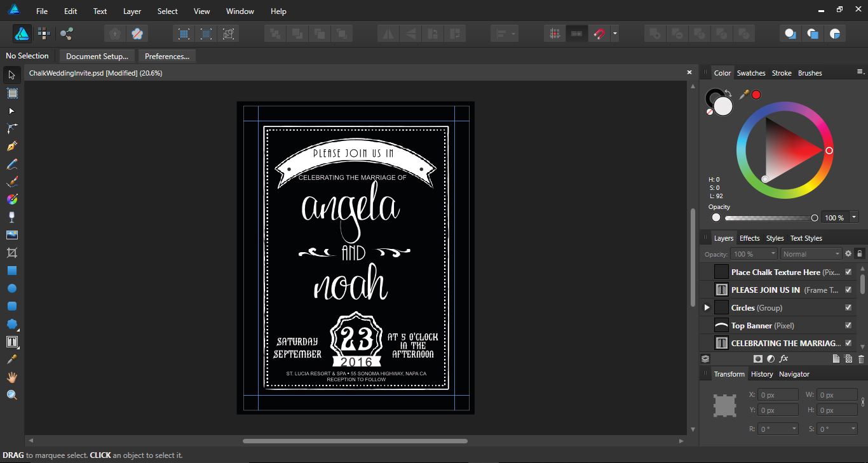Open the color opacity percentage dropdown
Screen dimensions: 868x463
853,217
